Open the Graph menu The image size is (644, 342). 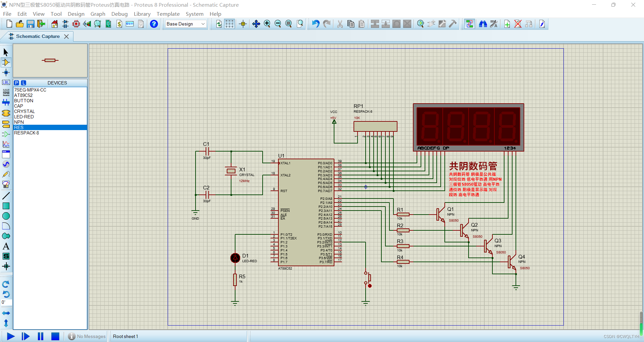click(x=98, y=14)
